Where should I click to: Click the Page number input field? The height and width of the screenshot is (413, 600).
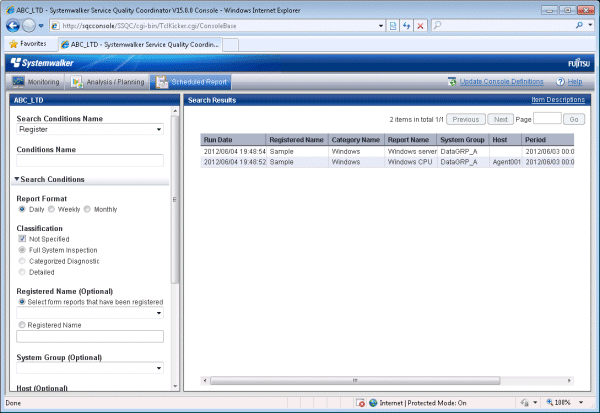click(x=547, y=119)
